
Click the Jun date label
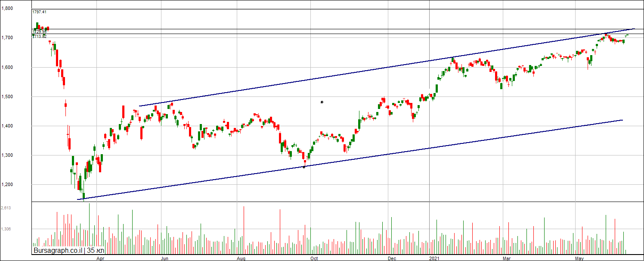click(x=164, y=258)
